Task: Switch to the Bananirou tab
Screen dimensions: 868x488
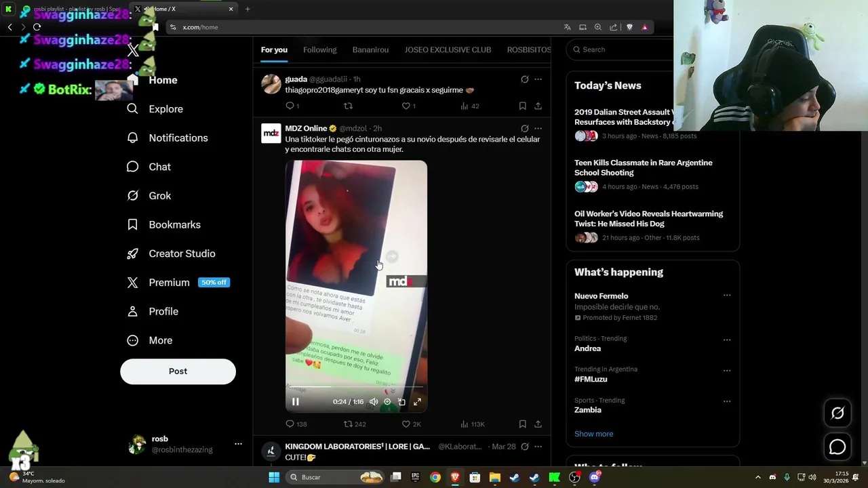Action: pyautogui.click(x=370, y=49)
